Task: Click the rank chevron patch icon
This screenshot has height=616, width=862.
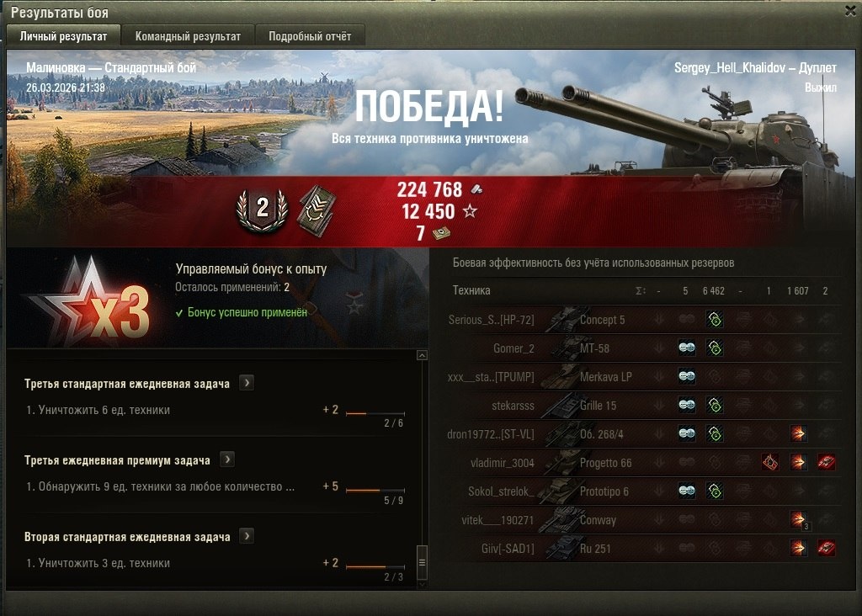Action: coord(317,211)
